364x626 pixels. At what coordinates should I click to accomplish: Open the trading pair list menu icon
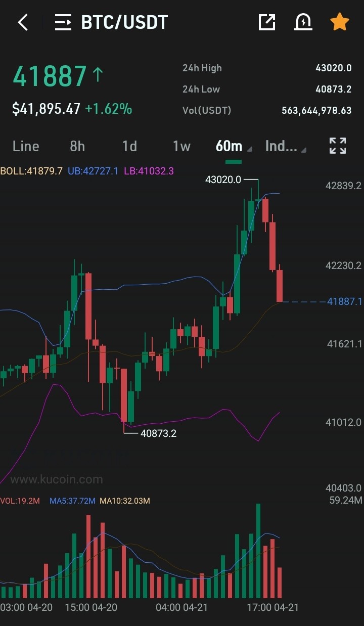(63, 22)
